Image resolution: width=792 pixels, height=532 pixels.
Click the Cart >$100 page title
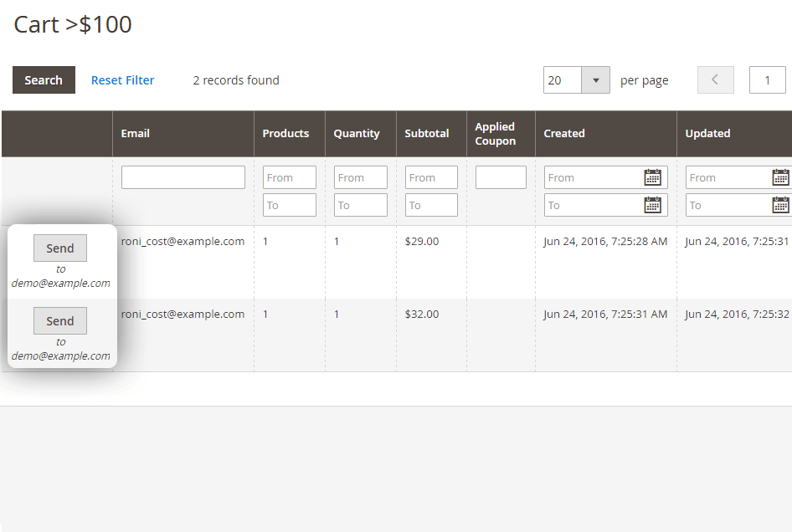point(73,24)
